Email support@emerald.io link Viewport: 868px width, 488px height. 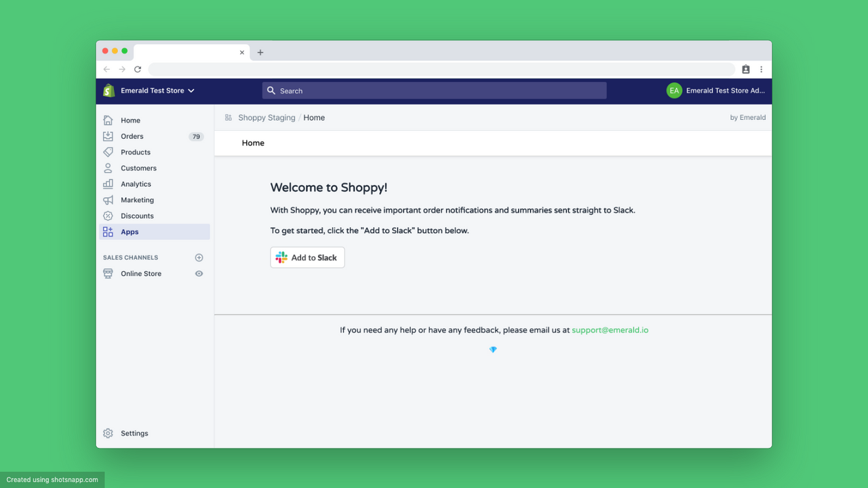[610, 330]
